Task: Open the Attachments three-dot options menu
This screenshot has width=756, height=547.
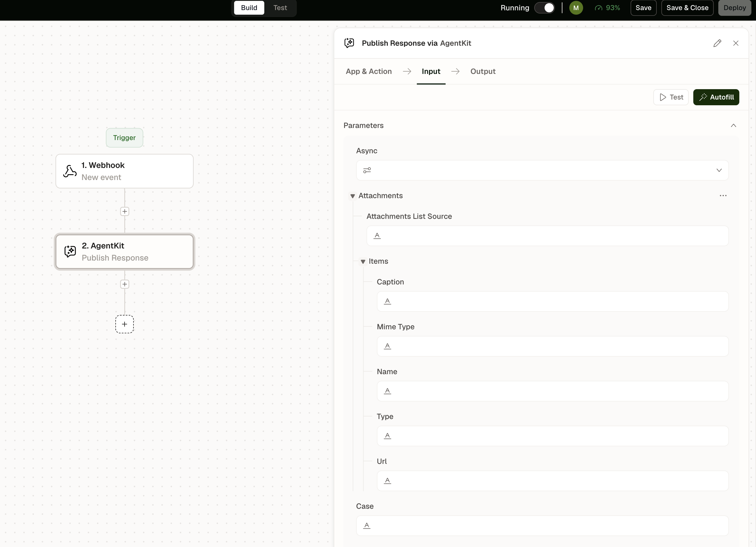Action: click(723, 196)
